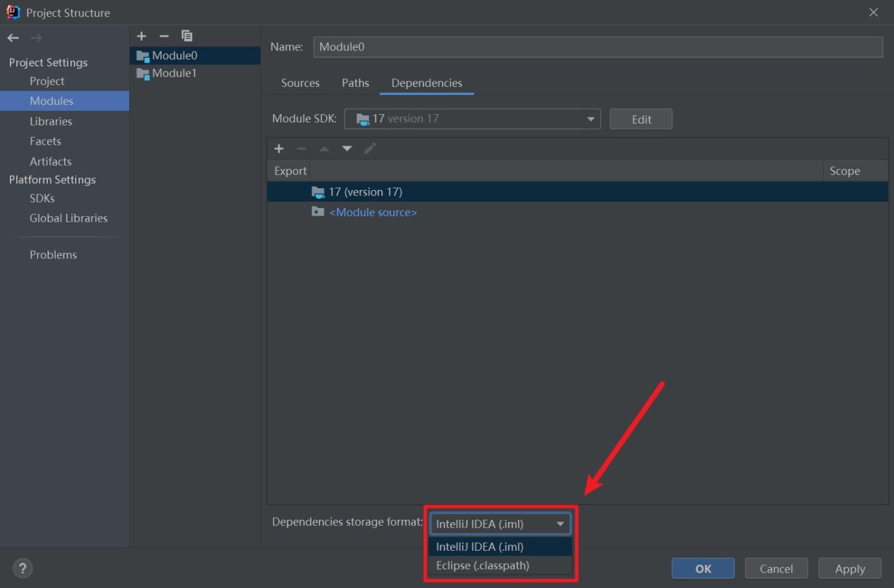
Task: Select the 17 (version 17) dependency row
Action: 577,192
